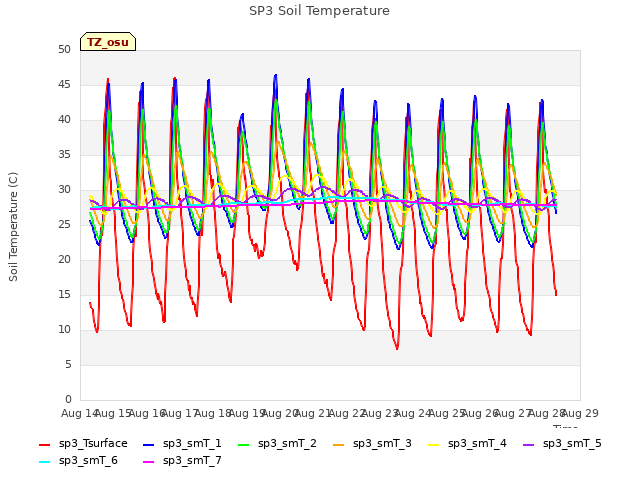
Task: Click the red sp3_Tsurface legend swatch
Action: 44,444
